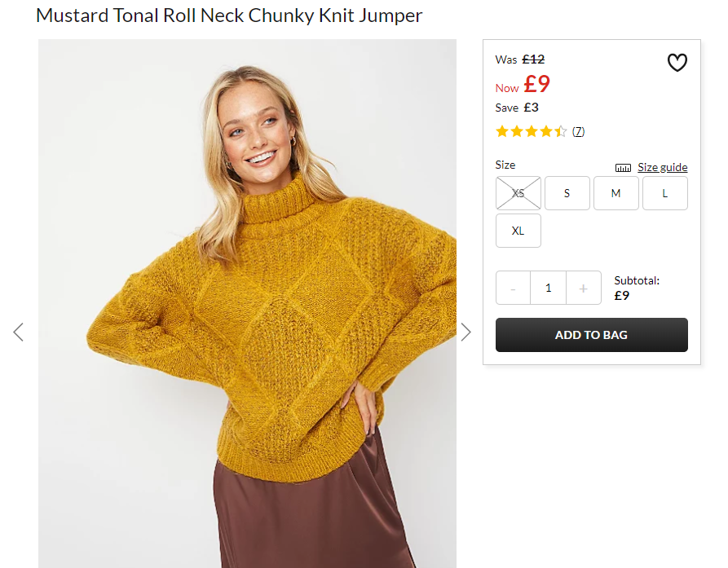Screen dimensions: 728x568
Task: Click the red Now £9 price
Action: pos(523,84)
